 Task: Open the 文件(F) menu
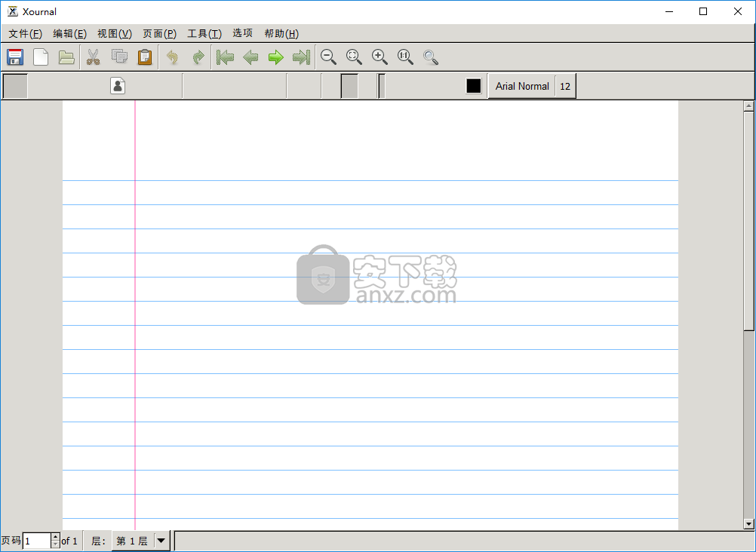coord(26,33)
